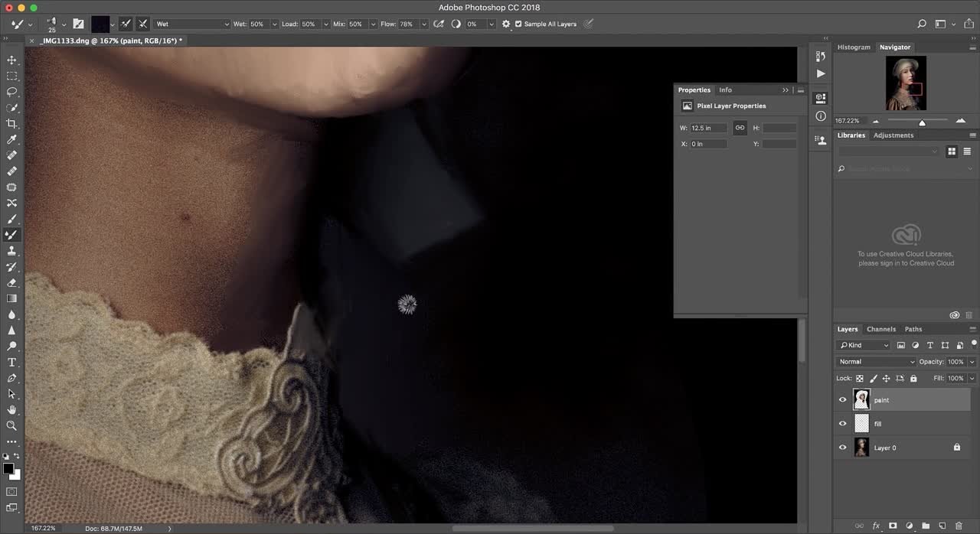Select the Move tool

11,60
